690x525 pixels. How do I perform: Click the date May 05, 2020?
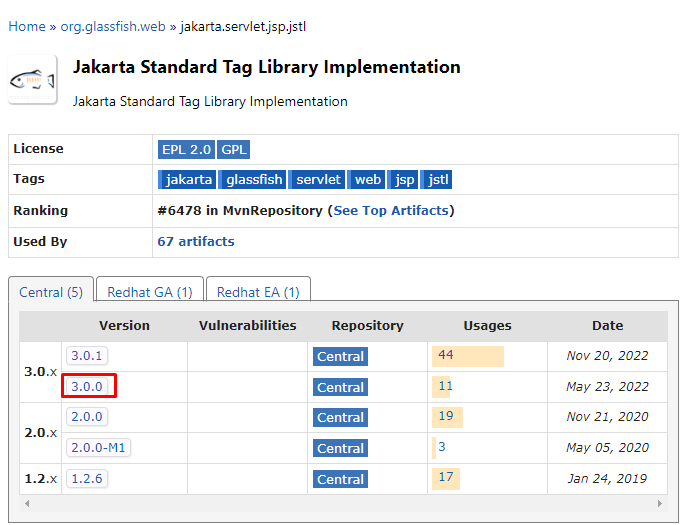point(607,448)
